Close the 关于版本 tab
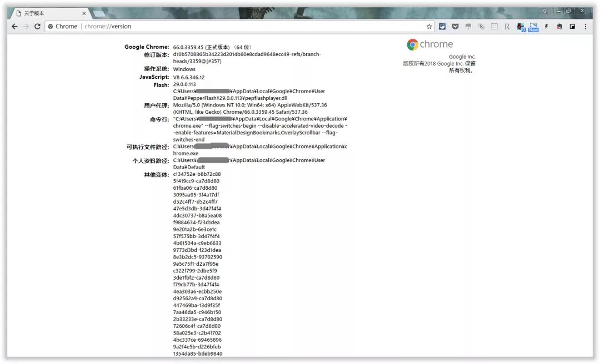 84,13
